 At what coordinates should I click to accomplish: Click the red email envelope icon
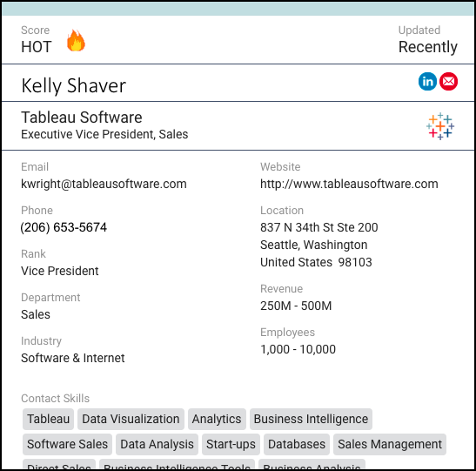tap(449, 81)
